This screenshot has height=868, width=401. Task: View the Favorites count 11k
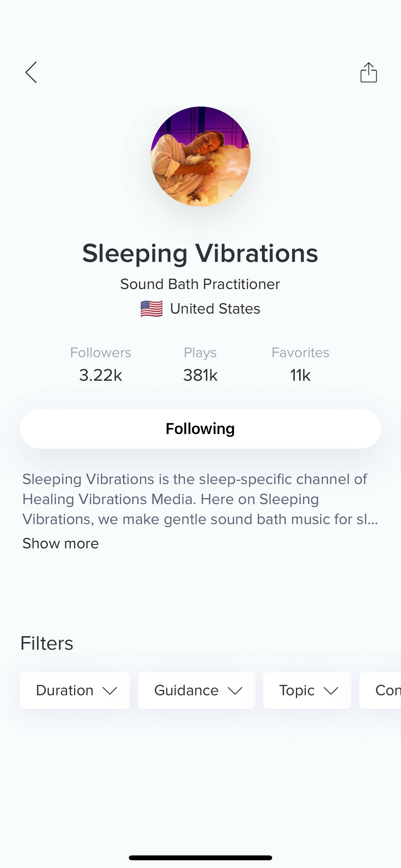pos(300,375)
